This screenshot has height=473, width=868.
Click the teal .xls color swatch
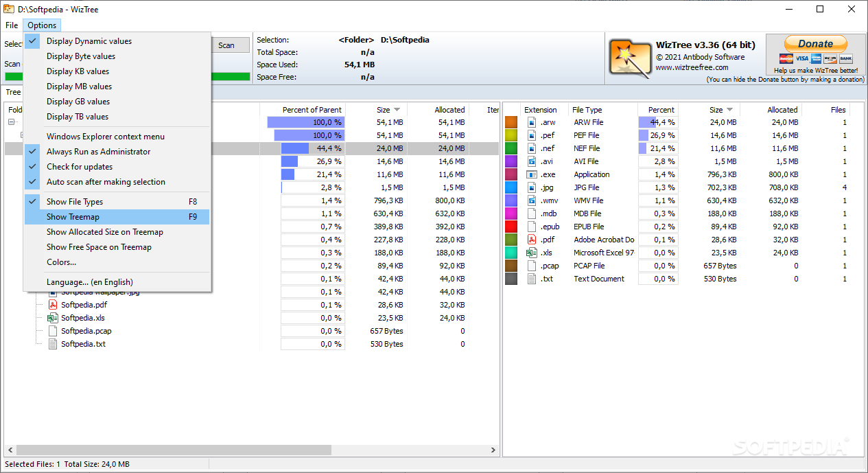click(511, 253)
